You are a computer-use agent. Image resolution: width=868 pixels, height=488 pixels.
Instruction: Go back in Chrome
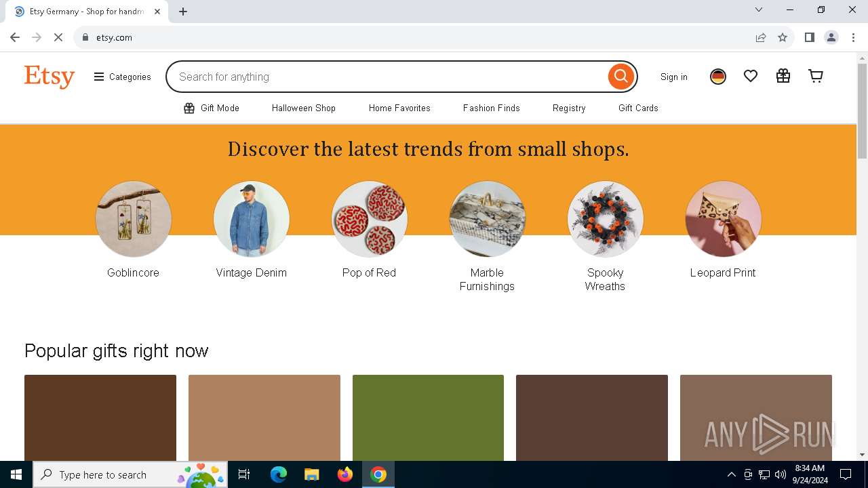pos(15,37)
